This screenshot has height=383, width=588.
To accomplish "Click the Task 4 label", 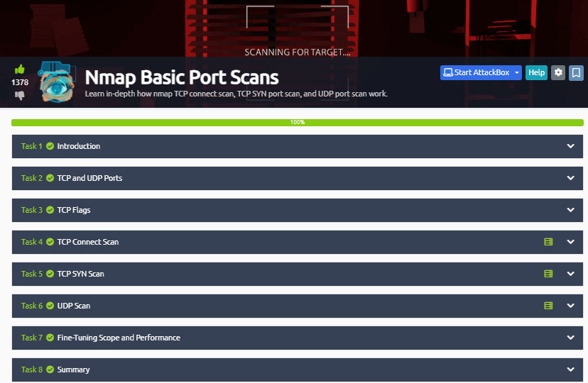I will [31, 242].
